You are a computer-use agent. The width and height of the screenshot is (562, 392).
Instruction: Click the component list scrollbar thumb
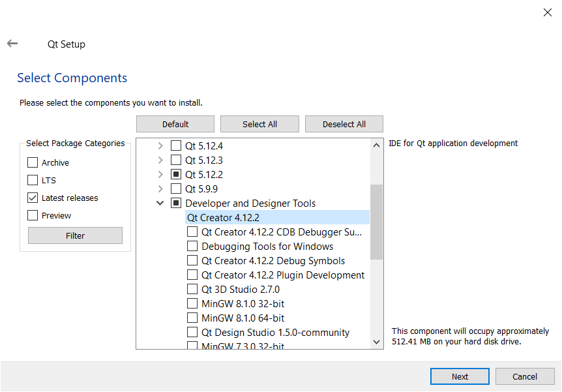[x=376, y=222]
